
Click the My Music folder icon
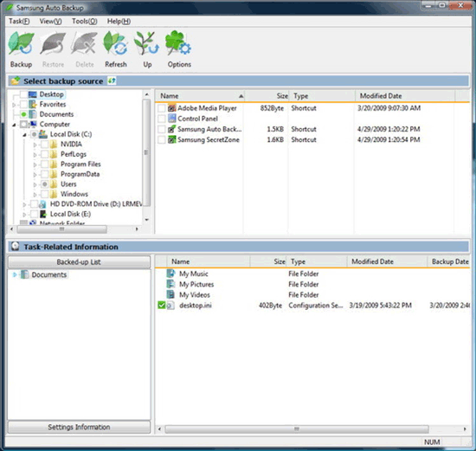coord(170,274)
